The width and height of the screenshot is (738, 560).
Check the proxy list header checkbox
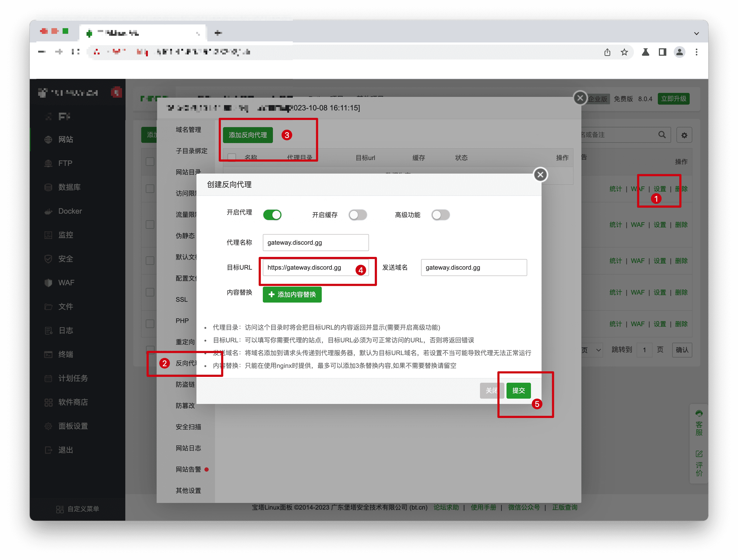232,157
